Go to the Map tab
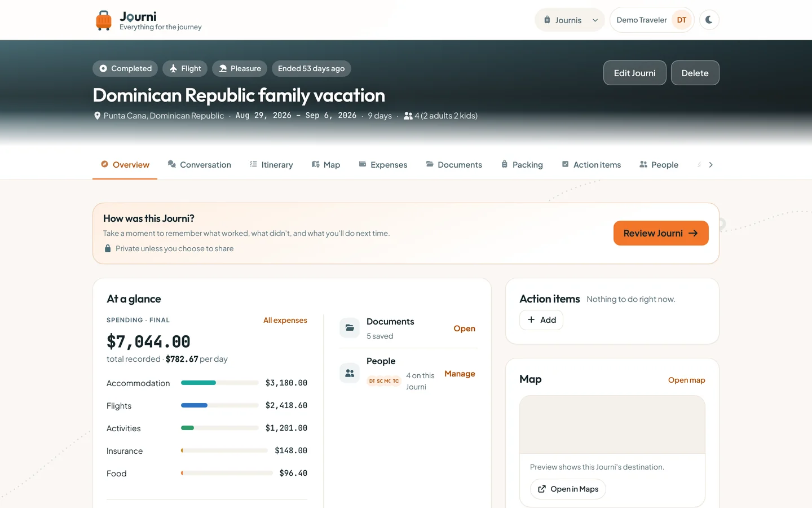 [326, 165]
